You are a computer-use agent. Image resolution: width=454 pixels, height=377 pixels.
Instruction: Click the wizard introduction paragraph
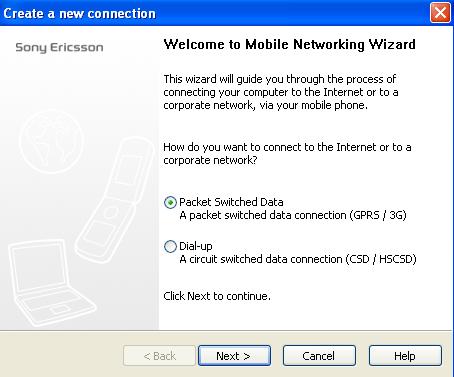pyautogui.click(x=281, y=92)
